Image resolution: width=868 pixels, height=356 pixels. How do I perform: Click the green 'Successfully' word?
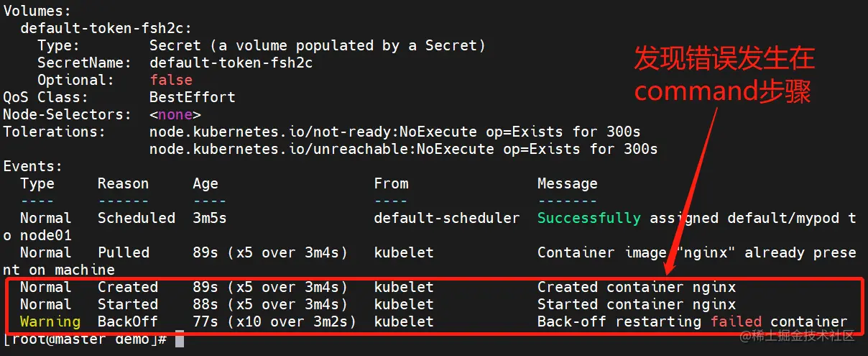(x=588, y=218)
